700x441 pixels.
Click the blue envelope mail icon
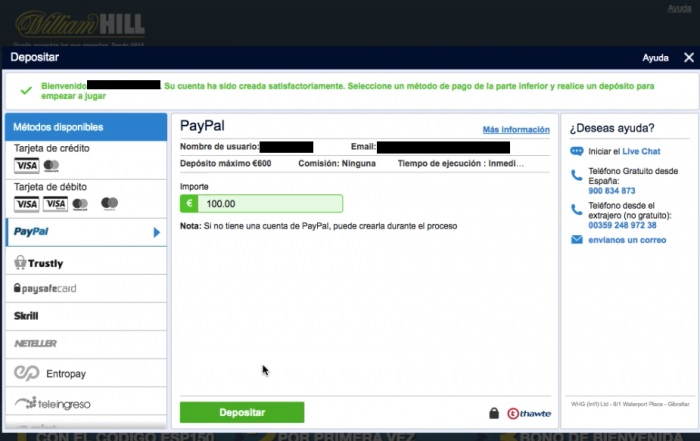tap(577, 240)
